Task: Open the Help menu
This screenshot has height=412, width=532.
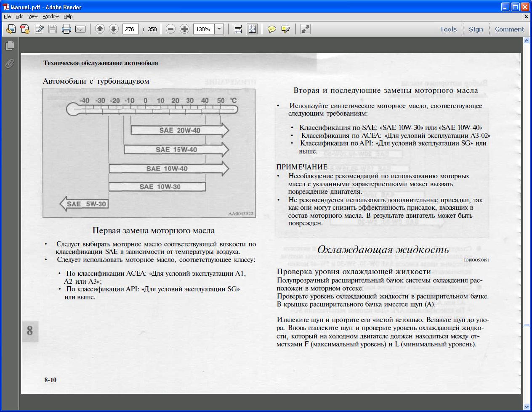Action: point(68,16)
